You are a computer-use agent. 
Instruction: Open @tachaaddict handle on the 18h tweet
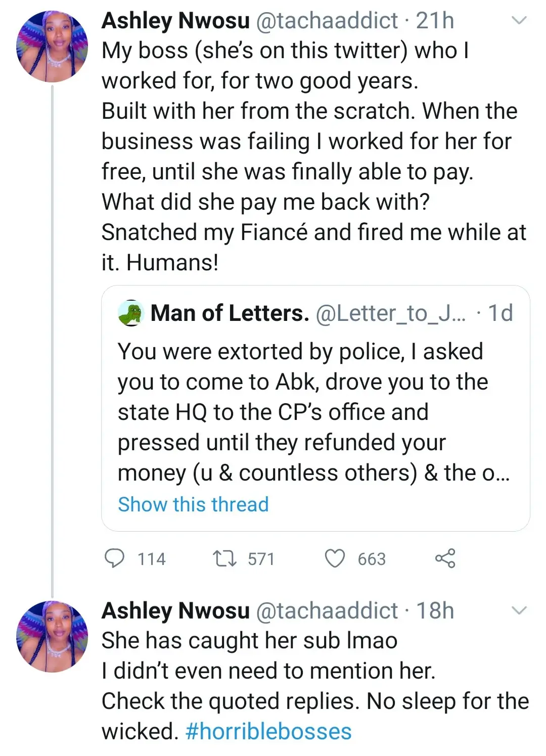(327, 610)
